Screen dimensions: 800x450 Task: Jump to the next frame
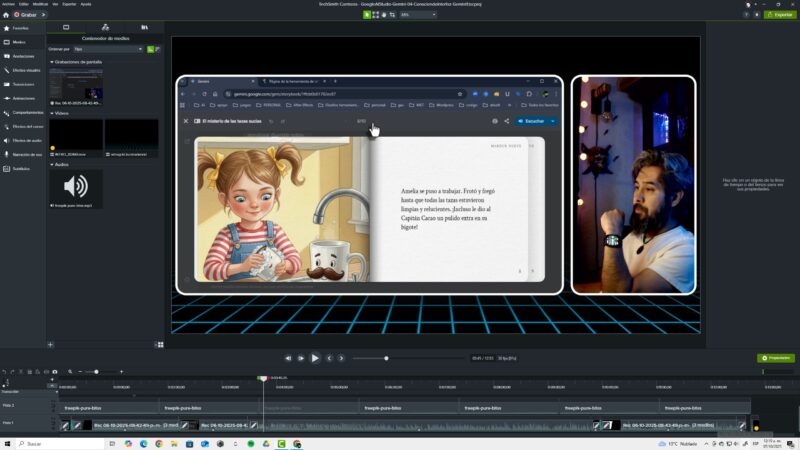301,358
